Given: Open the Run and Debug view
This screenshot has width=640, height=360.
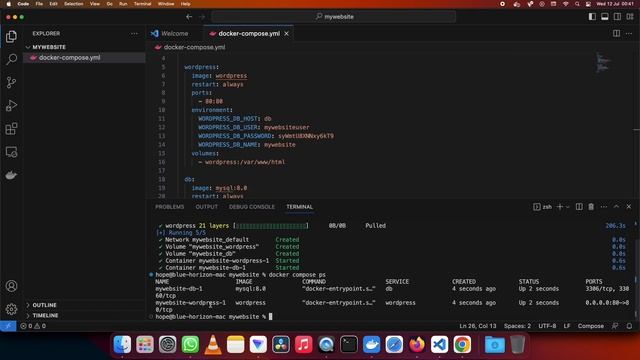Looking at the screenshot, I should click(x=11, y=106).
